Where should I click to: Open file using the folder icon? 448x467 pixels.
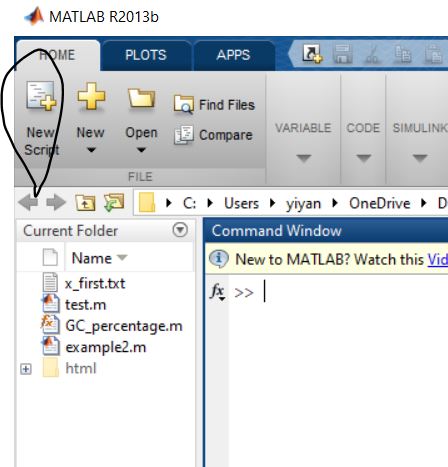tap(141, 99)
